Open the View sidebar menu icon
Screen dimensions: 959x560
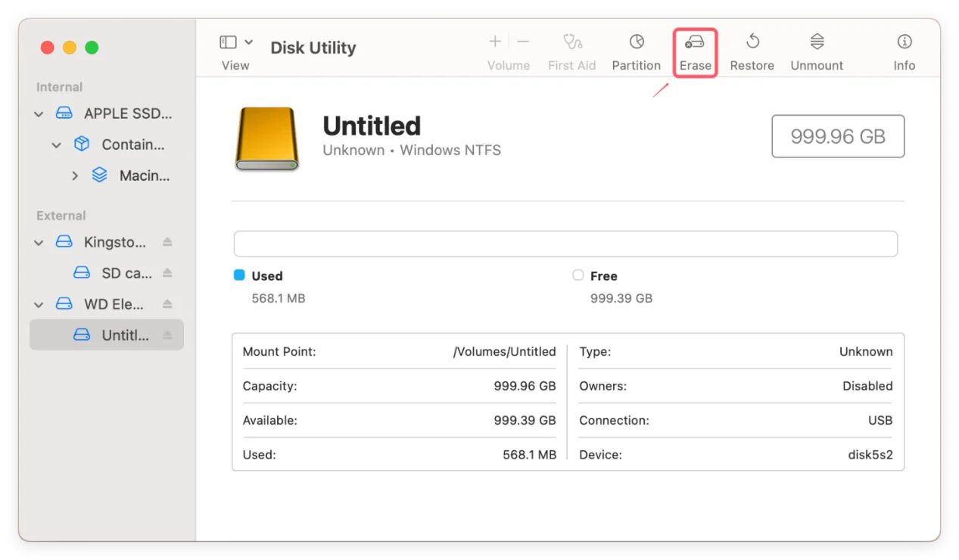(x=228, y=42)
